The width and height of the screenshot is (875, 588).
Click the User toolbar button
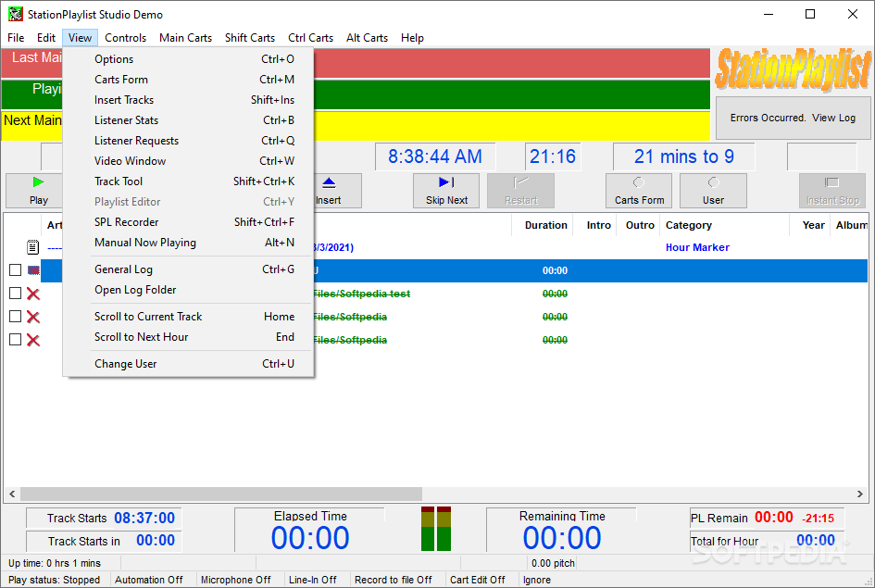713,191
